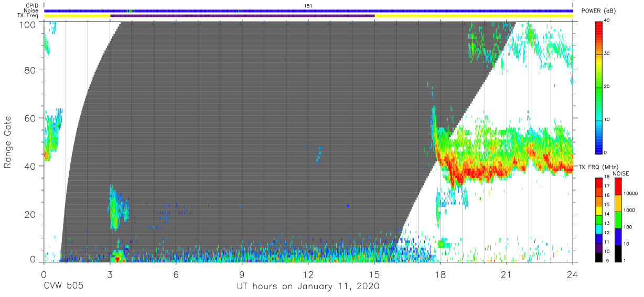Viewport: 644px width, 297px height.
Task: Click the 30 tick on POWER scale
Action: [607, 53]
